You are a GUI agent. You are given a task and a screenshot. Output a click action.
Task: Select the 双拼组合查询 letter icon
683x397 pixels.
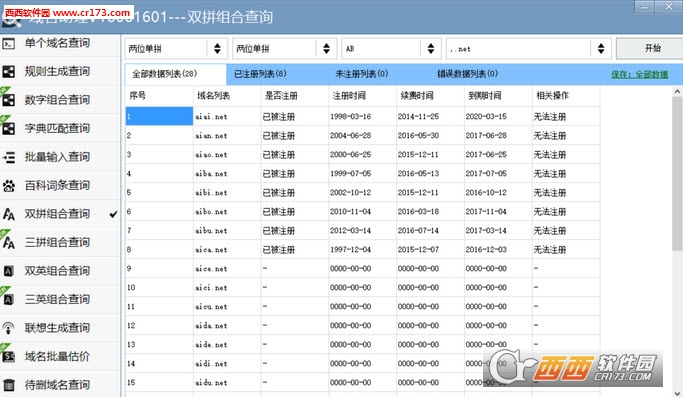[x=9, y=214]
